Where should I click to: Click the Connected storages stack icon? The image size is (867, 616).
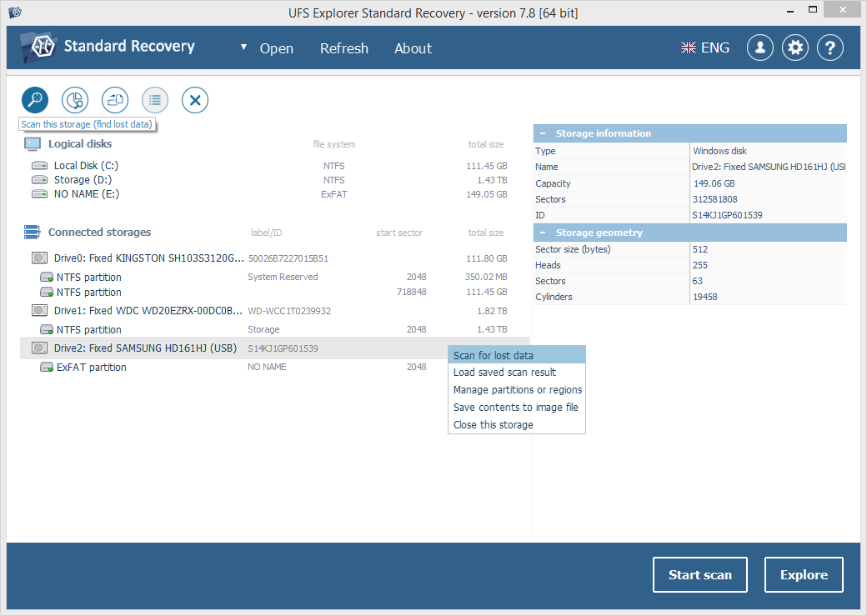tap(32, 233)
